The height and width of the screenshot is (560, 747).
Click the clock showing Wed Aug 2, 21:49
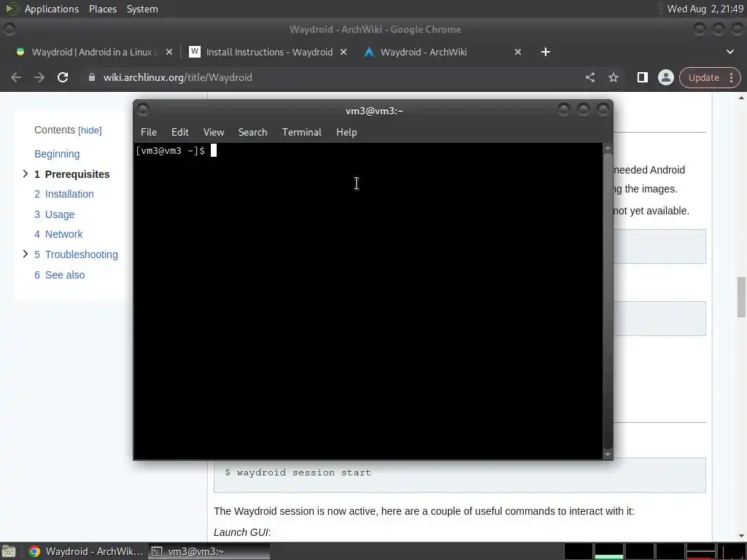[705, 9]
